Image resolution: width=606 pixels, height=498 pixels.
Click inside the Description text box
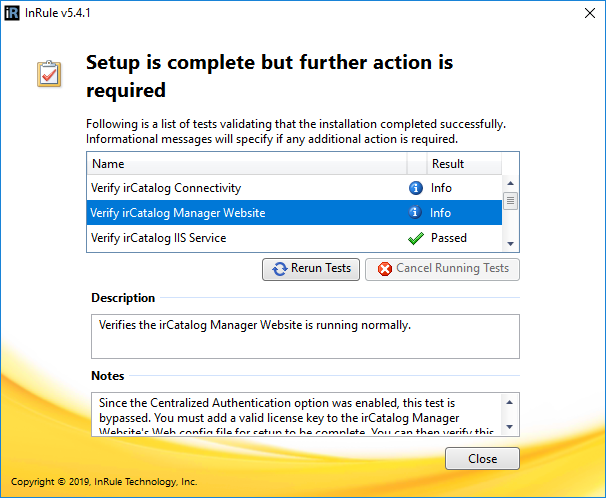tap(305, 337)
